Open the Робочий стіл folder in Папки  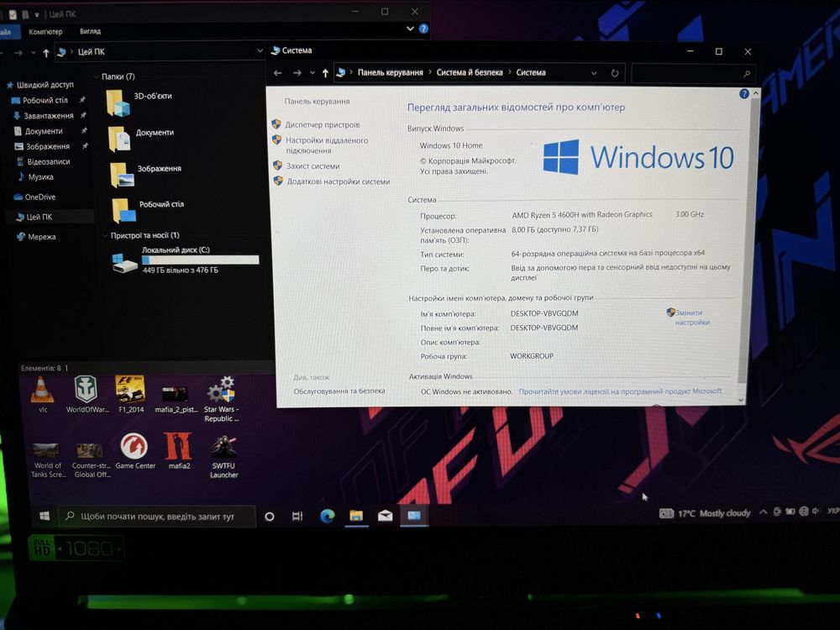click(148, 210)
